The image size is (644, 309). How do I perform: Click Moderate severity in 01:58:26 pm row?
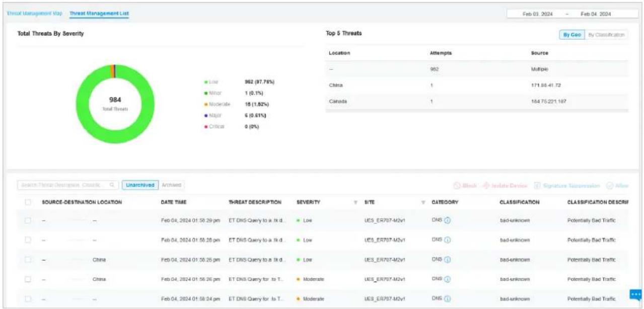click(x=311, y=279)
